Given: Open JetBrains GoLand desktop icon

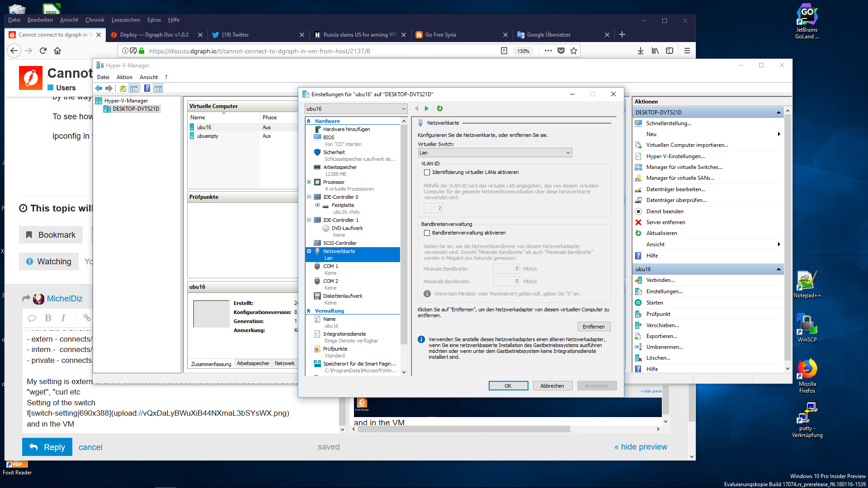Looking at the screenshot, I should [807, 21].
